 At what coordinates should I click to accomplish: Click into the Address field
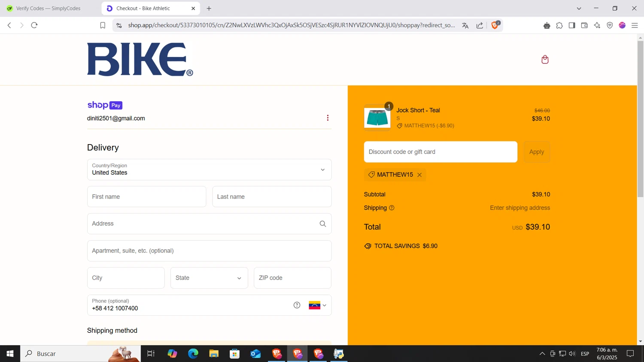point(209,224)
